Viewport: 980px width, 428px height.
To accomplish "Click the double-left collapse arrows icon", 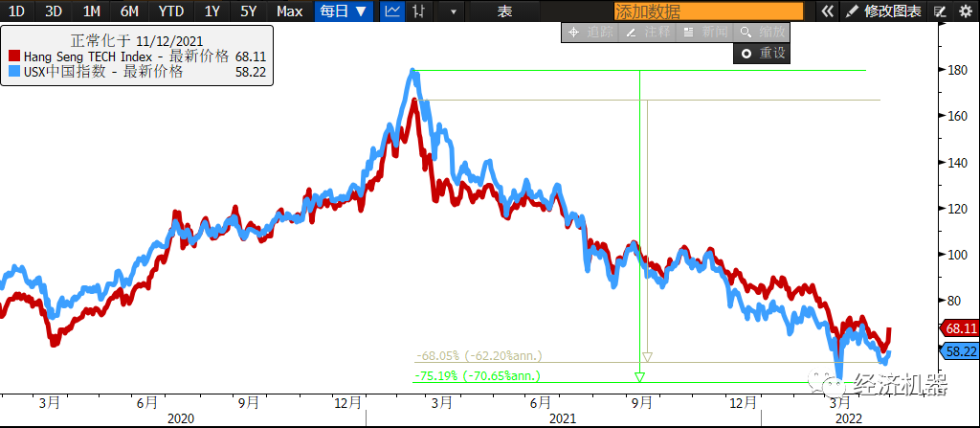I will pyautogui.click(x=828, y=11).
